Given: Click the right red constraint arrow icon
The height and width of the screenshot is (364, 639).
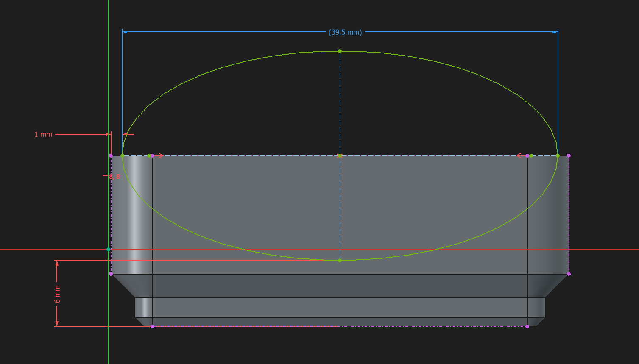Looking at the screenshot, I should point(521,156).
